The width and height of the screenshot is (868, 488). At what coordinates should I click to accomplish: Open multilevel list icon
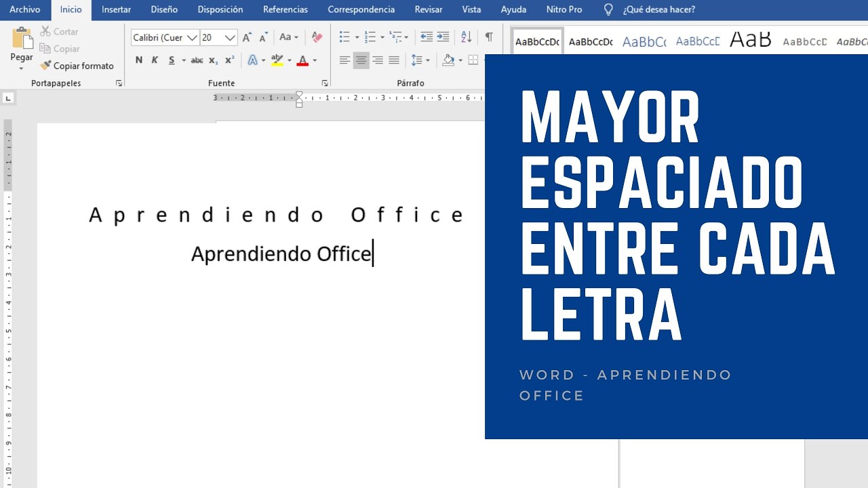click(x=395, y=37)
